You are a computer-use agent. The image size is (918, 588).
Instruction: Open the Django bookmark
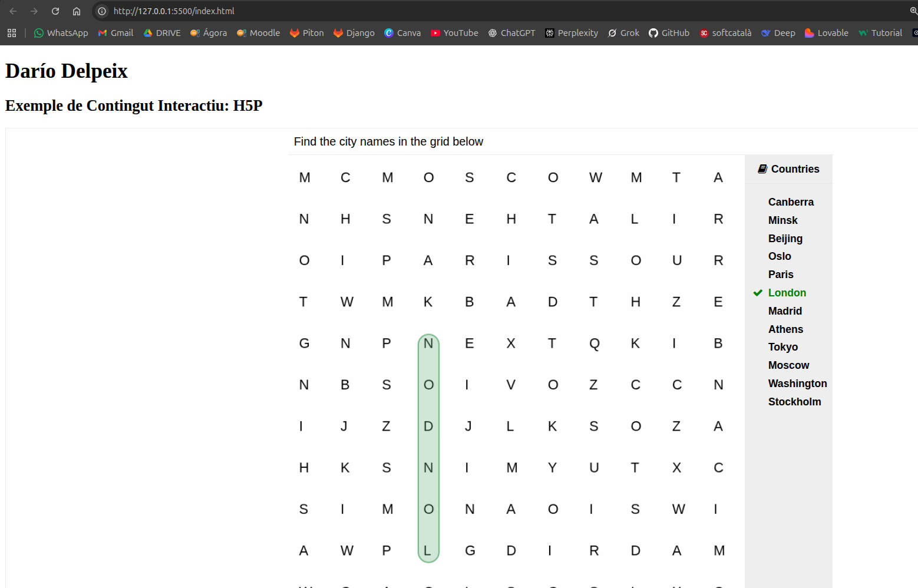tap(354, 33)
